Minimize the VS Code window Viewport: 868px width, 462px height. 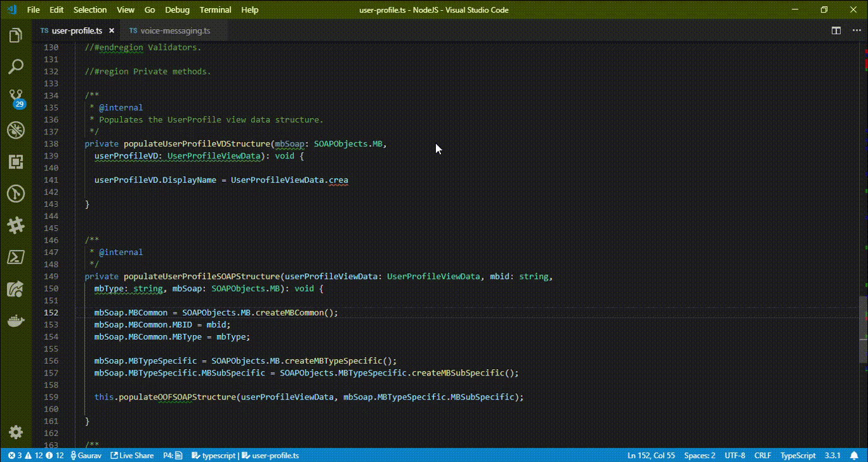tap(795, 9)
